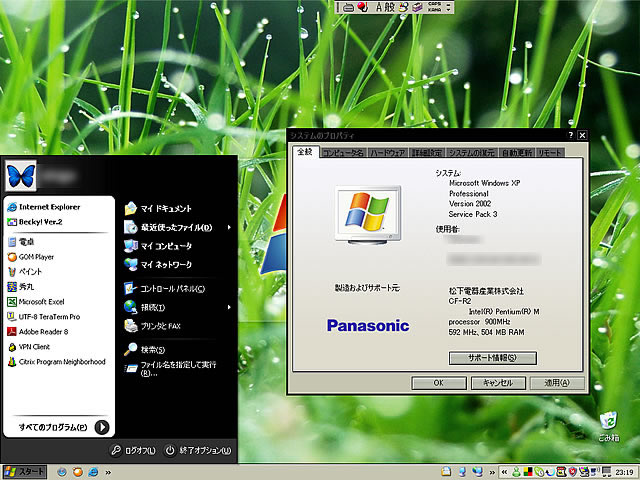Open ごみ箱 recycle bin on desktop
The height and width of the screenshot is (480, 640).
coord(608,427)
